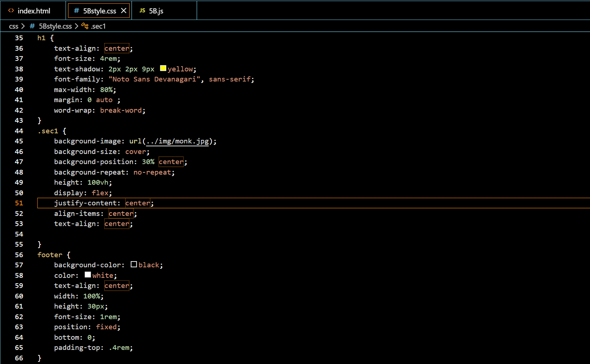
Task: Click line number 44
Action: click(x=19, y=131)
